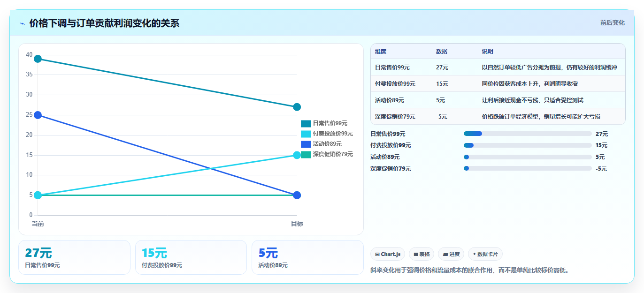Click the footnote starting 斜率变化用于强调
Image resolution: width=644 pixels, height=293 pixels.
coord(469,270)
